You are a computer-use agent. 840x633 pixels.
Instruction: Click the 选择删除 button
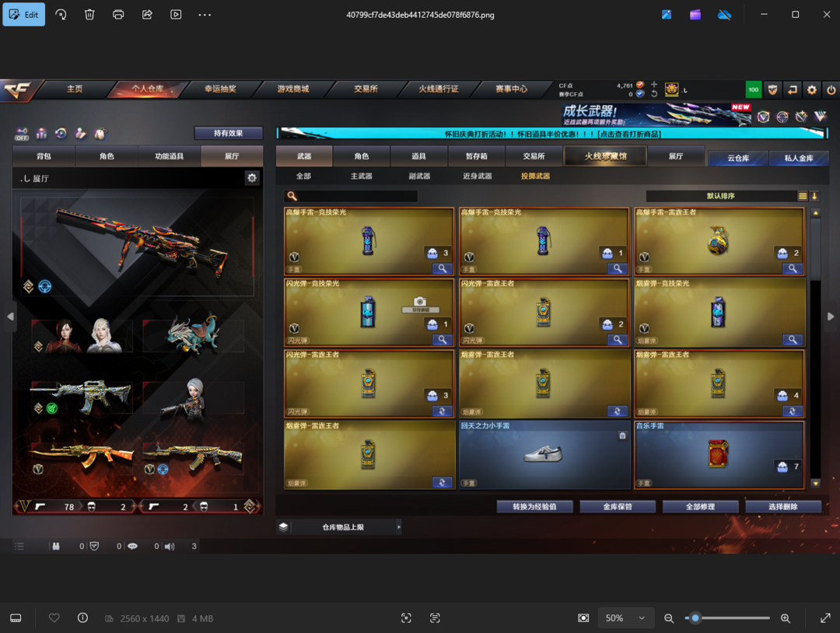(783, 506)
